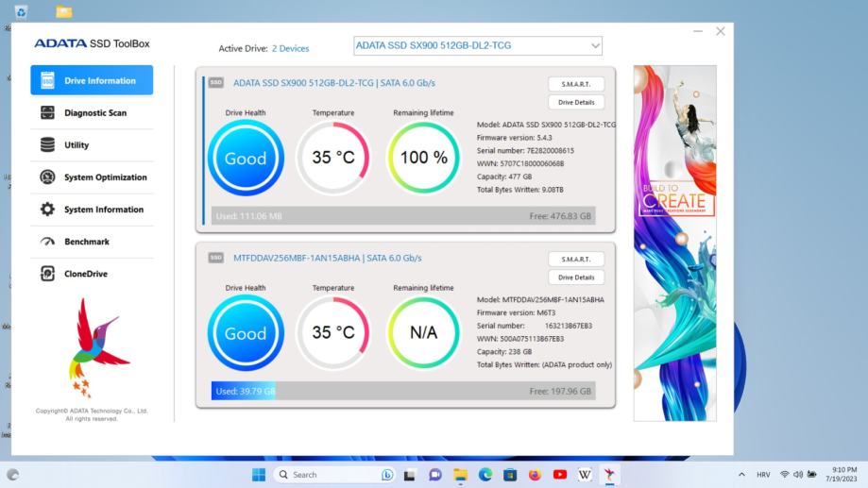Click the SSD icon beside ADATA SX900 title
The image size is (868, 488).
pyautogui.click(x=216, y=82)
